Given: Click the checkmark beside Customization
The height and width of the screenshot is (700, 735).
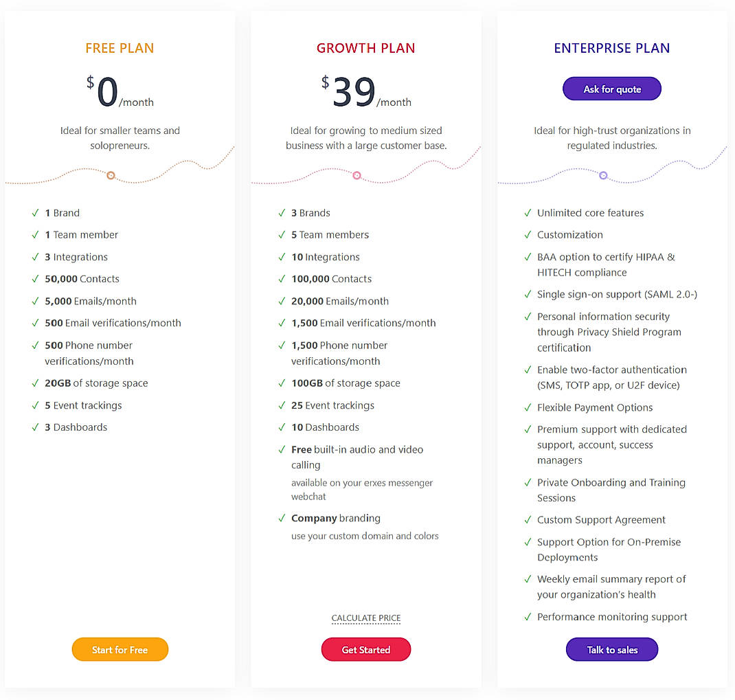Looking at the screenshot, I should (x=528, y=235).
